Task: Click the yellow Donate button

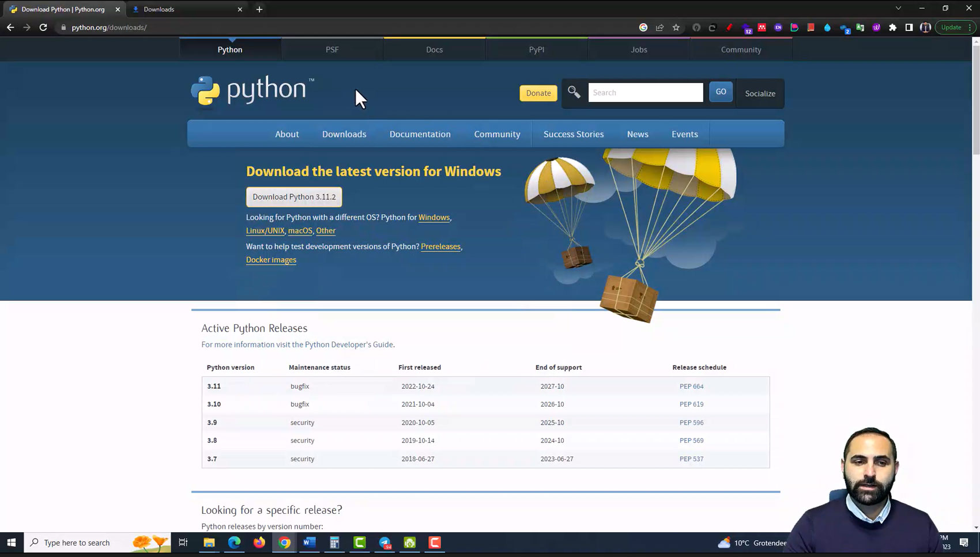Action: 538,93
